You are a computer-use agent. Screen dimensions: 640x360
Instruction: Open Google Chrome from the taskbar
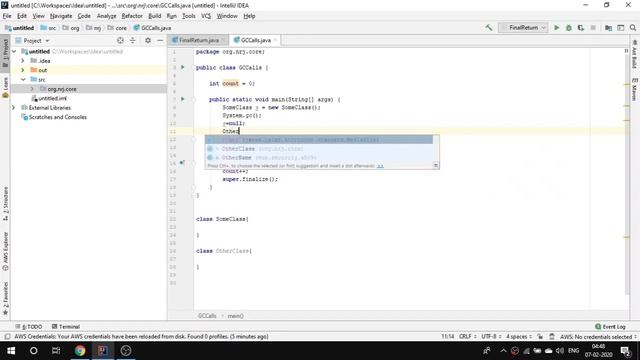[x=80, y=351]
